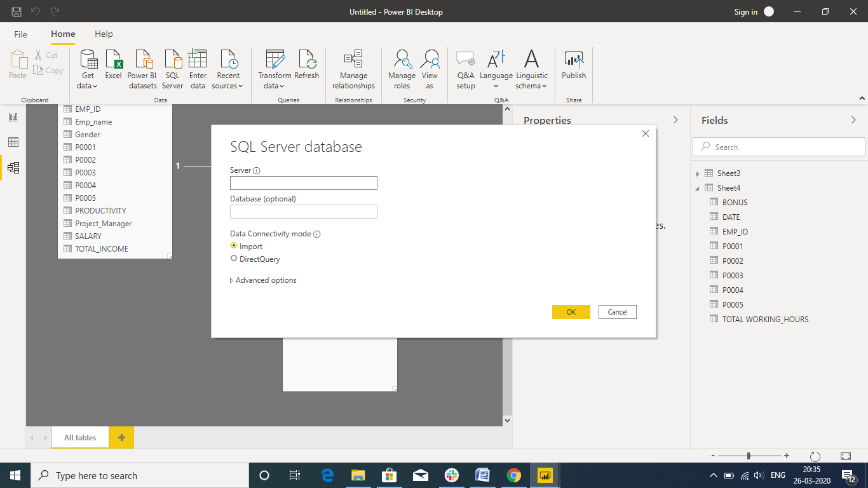
Task: Open the File menu
Action: pos(21,34)
